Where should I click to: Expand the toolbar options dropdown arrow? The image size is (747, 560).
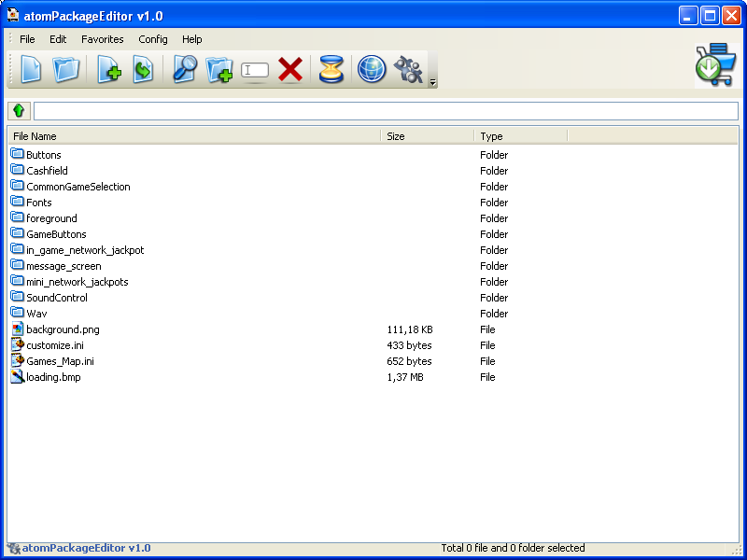pos(432,84)
